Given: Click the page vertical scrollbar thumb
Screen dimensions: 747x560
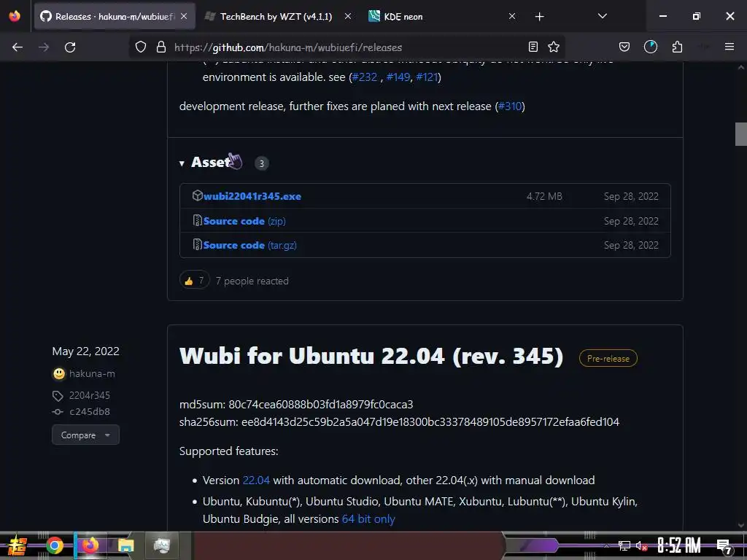Looking at the screenshot, I should tap(741, 134).
